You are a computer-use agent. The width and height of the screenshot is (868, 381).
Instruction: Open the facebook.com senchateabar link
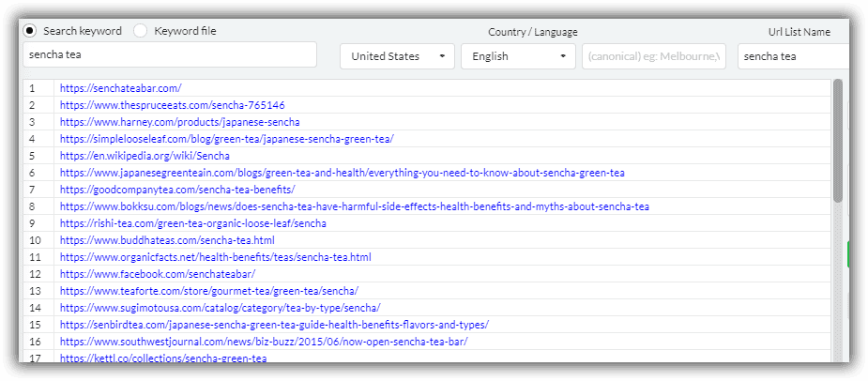158,274
